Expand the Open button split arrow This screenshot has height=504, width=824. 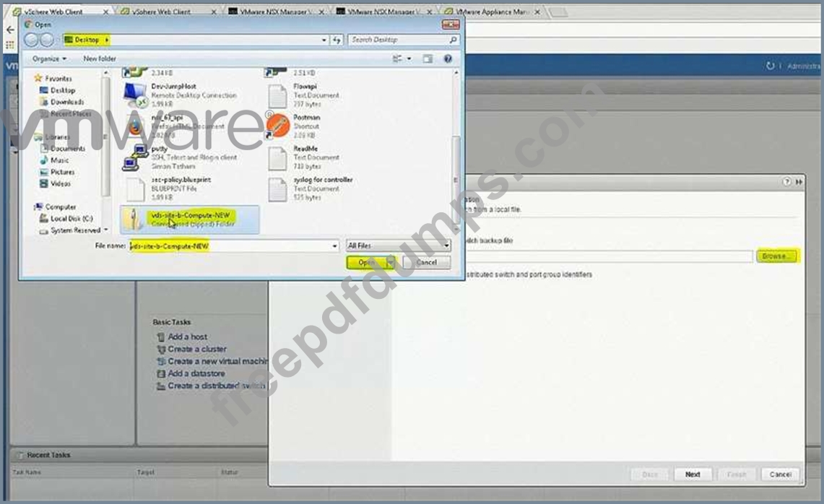click(391, 262)
